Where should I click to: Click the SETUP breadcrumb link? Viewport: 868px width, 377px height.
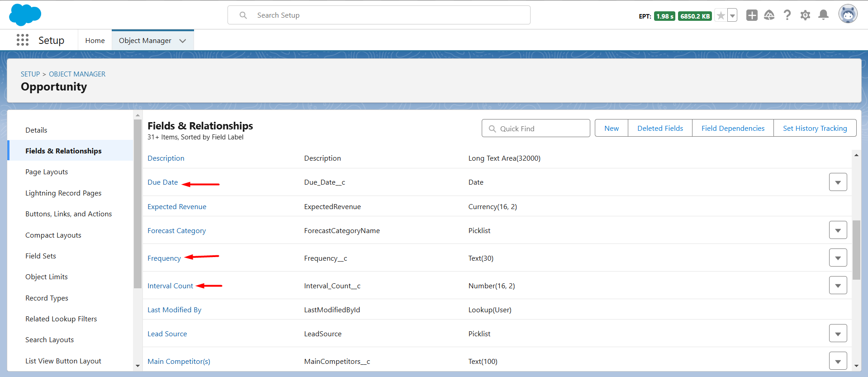coord(30,74)
